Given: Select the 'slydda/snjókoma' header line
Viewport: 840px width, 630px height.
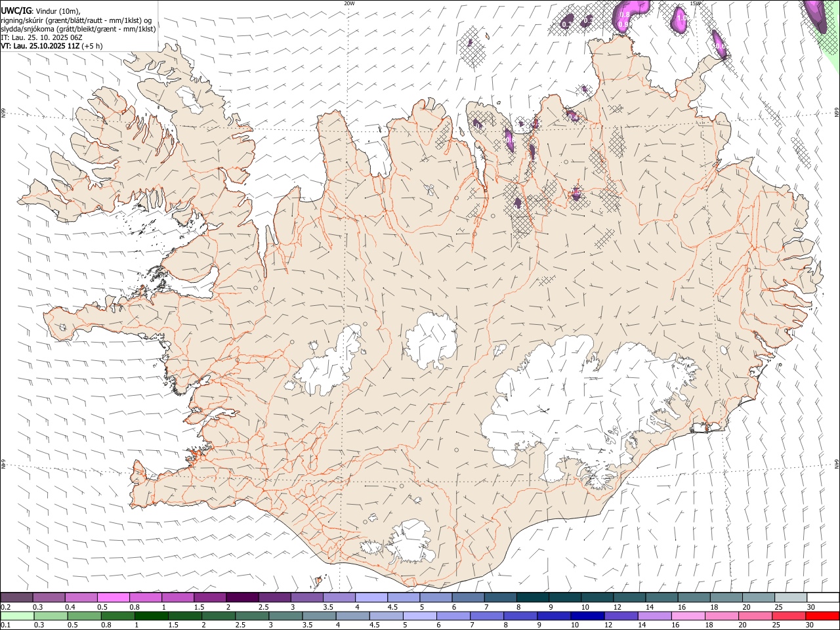Looking at the screenshot, I should [78, 29].
